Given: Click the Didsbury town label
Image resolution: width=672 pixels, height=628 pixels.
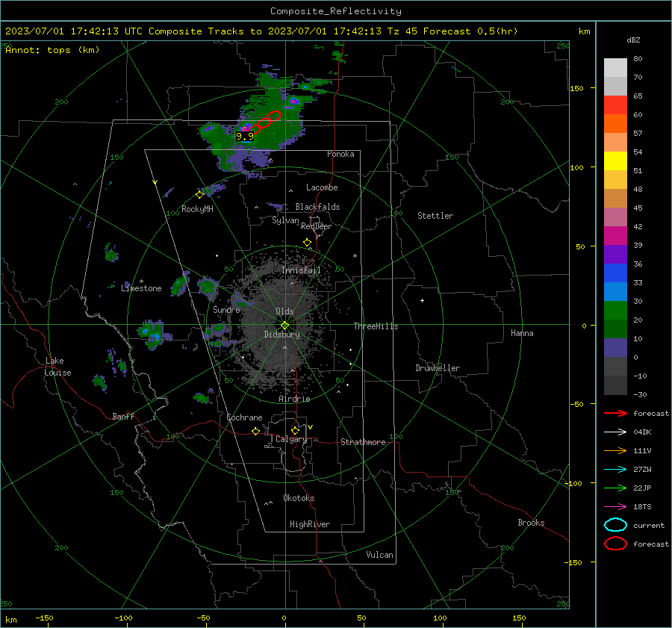Looking at the screenshot, I should (x=281, y=335).
